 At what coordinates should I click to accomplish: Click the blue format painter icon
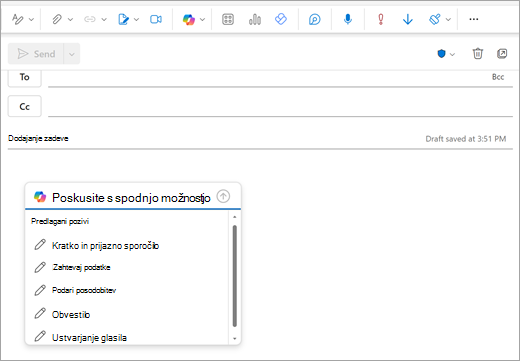coord(435,19)
